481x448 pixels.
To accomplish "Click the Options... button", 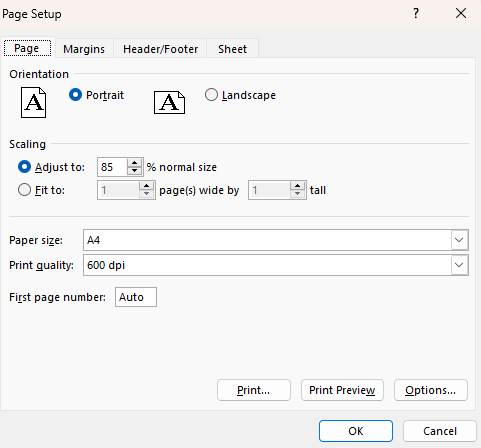I will point(431,390).
